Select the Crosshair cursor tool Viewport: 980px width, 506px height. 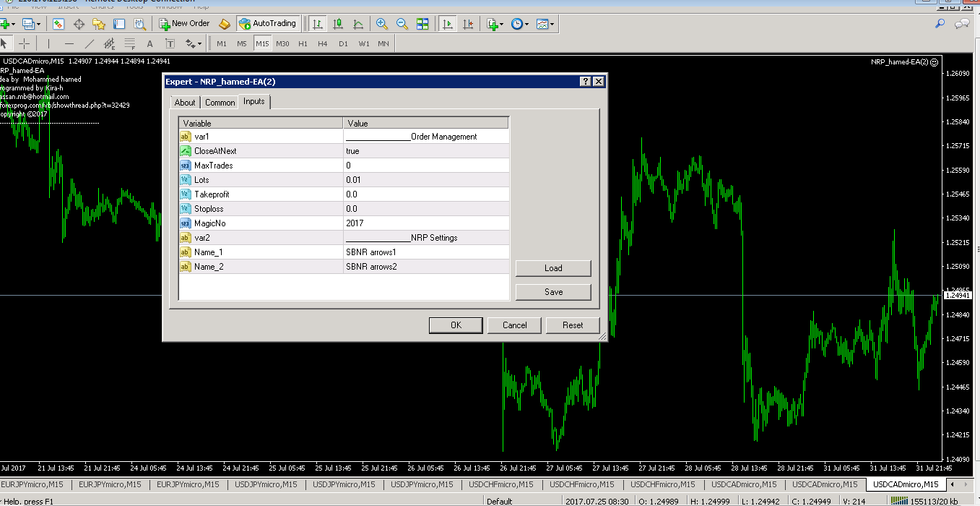[x=25, y=43]
